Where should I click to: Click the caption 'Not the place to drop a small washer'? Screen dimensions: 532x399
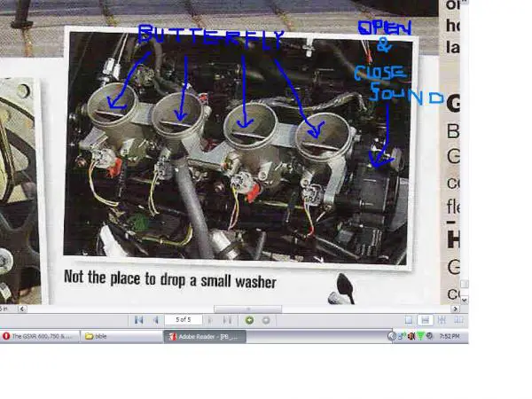[170, 280]
